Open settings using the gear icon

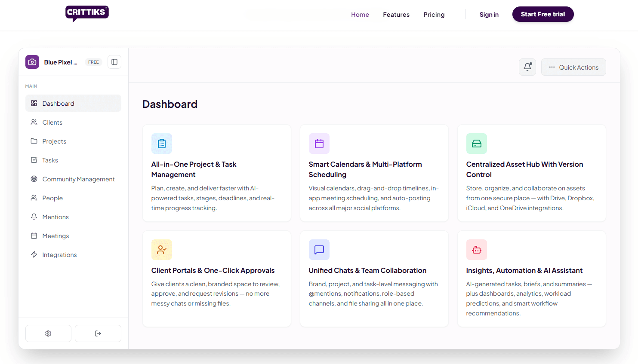click(48, 333)
